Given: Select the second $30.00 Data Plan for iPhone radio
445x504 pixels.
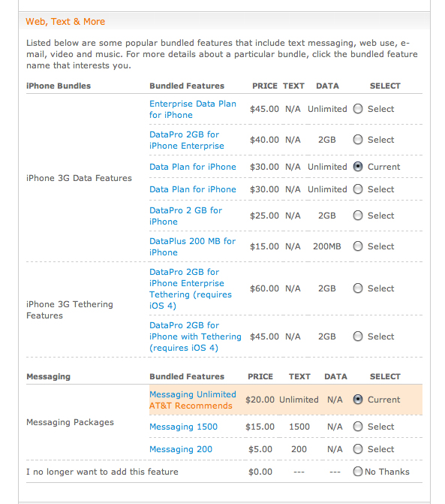Looking at the screenshot, I should (358, 189).
